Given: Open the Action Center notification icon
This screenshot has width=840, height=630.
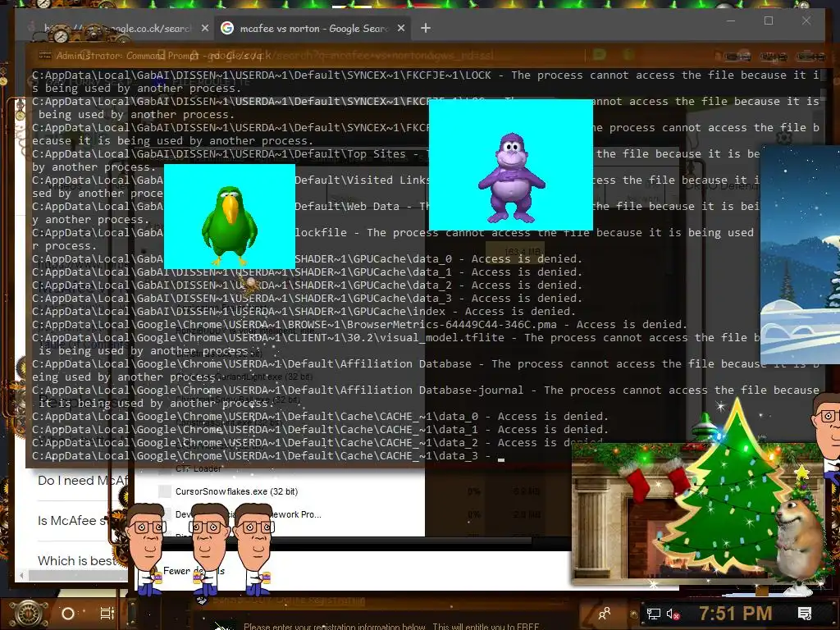Looking at the screenshot, I should click(x=805, y=614).
